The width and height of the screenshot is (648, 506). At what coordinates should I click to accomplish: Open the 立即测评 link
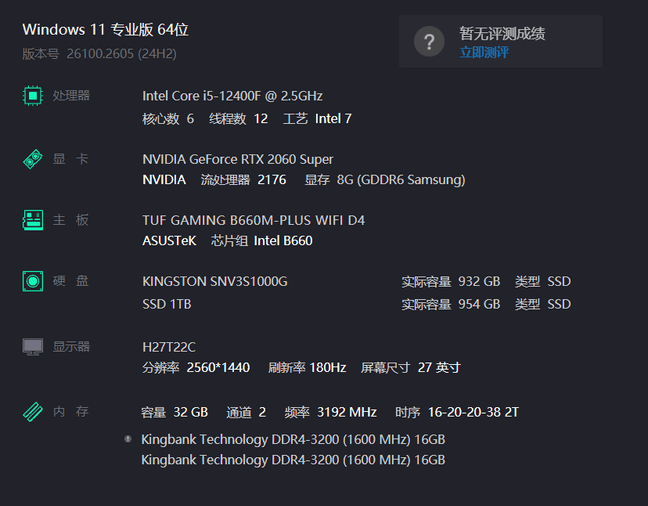click(484, 52)
